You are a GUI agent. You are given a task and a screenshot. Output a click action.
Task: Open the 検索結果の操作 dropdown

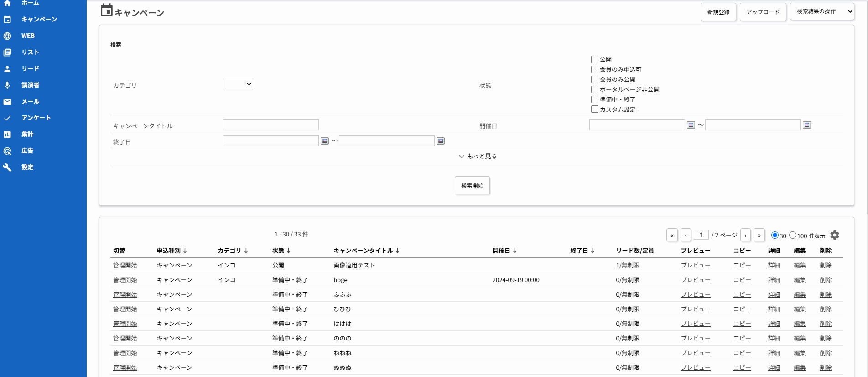822,11
